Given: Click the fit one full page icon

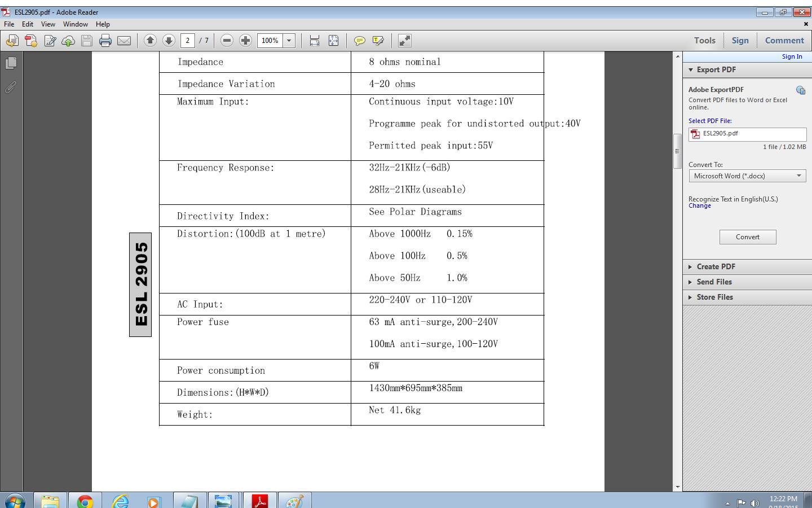Looking at the screenshot, I should click(334, 41).
